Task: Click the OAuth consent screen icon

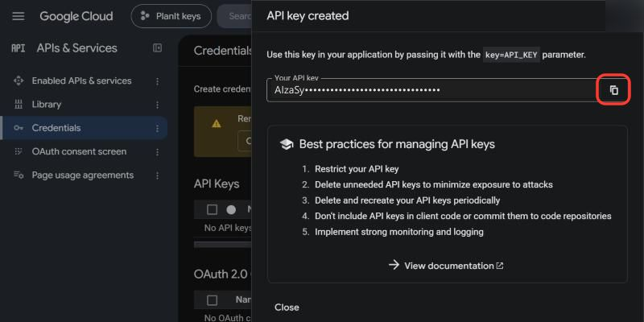Action: click(19, 151)
